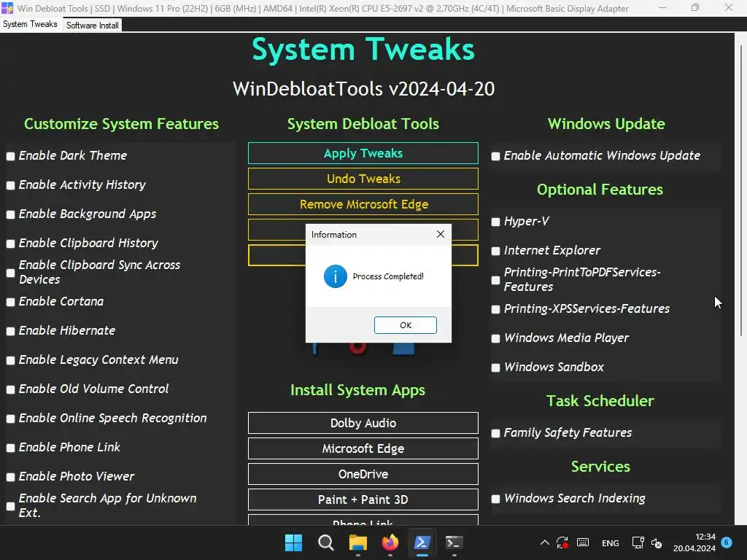Install Dolby Audio app
This screenshot has width=747, height=560.
[363, 423]
